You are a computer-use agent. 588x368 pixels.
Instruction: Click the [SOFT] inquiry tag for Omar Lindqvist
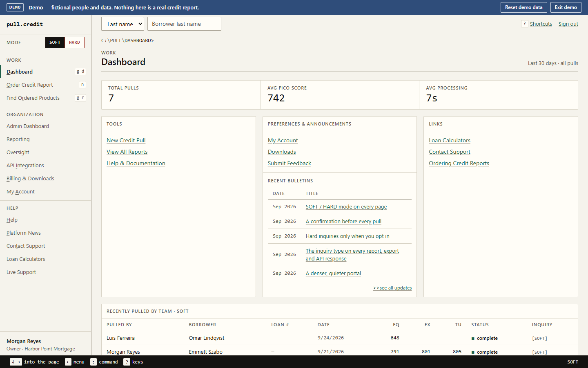tap(539, 339)
